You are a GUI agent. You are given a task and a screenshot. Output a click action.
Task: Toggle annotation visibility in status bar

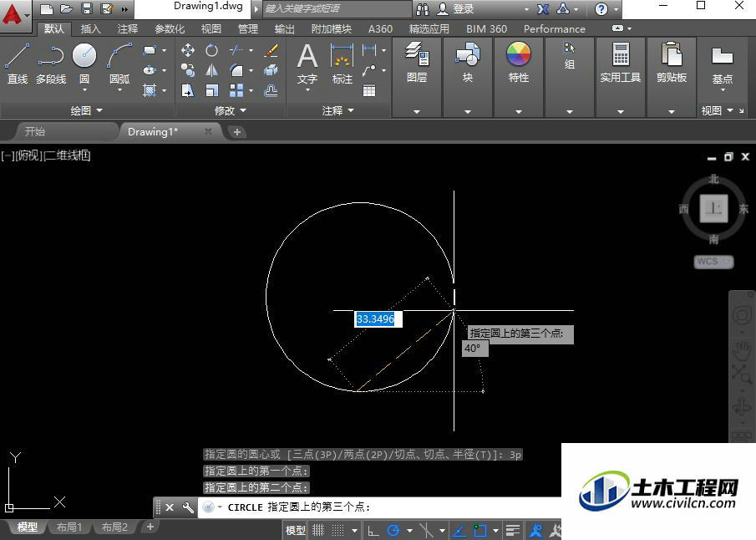click(535, 530)
